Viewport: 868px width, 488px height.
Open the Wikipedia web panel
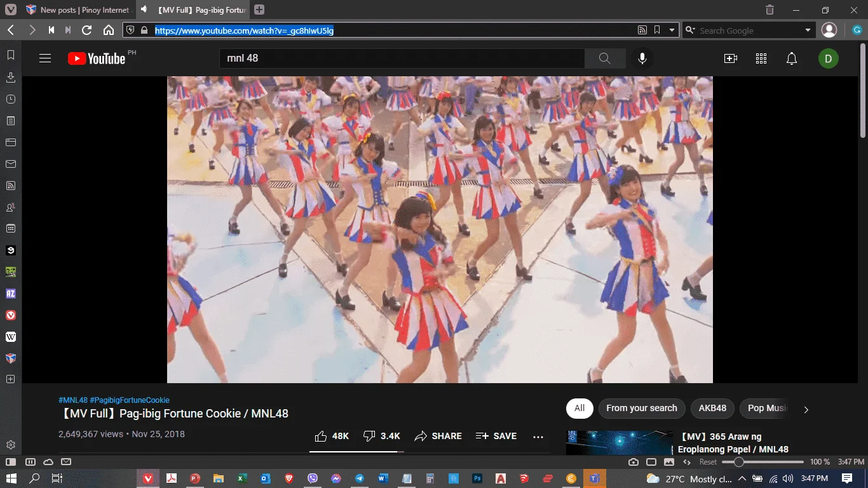[x=11, y=337]
